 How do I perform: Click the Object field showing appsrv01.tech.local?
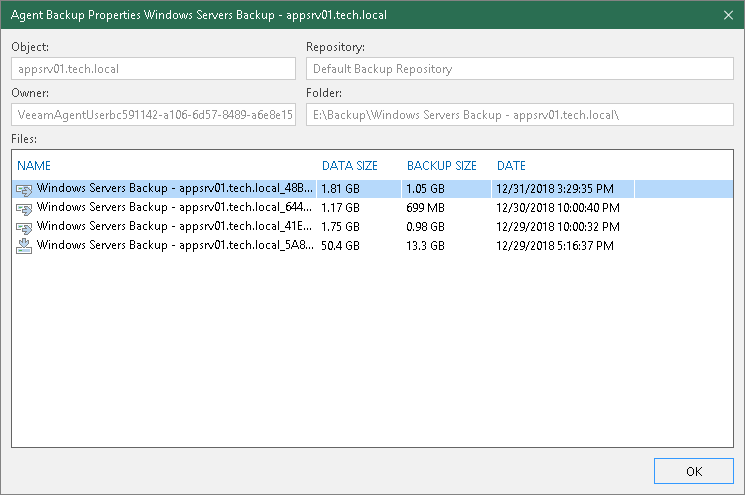pyautogui.click(x=153, y=69)
